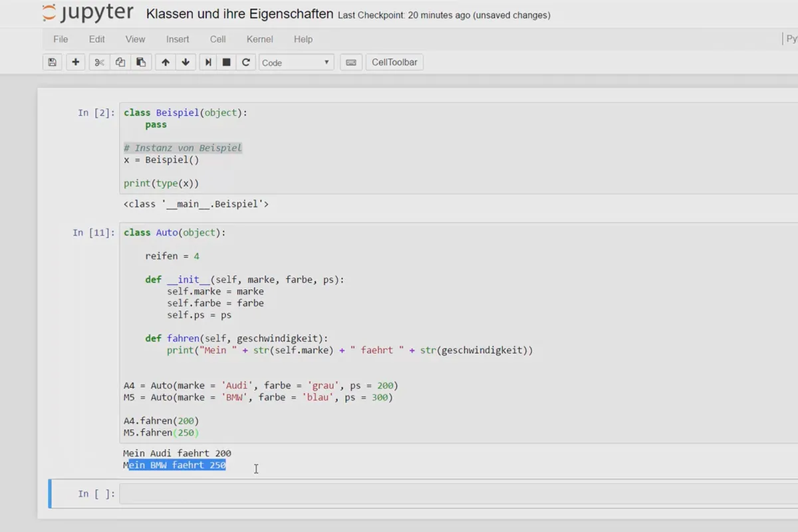Click the line class Auto(object):
The width and height of the screenshot is (798, 532).
(175, 233)
